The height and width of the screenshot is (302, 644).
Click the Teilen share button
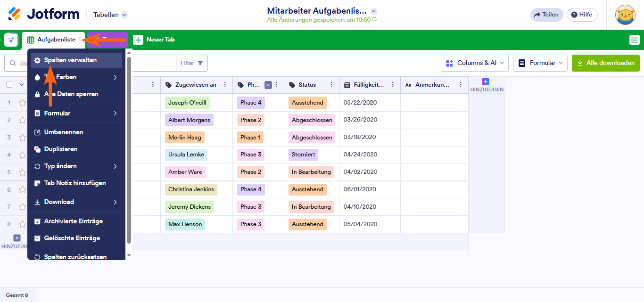coord(546,15)
